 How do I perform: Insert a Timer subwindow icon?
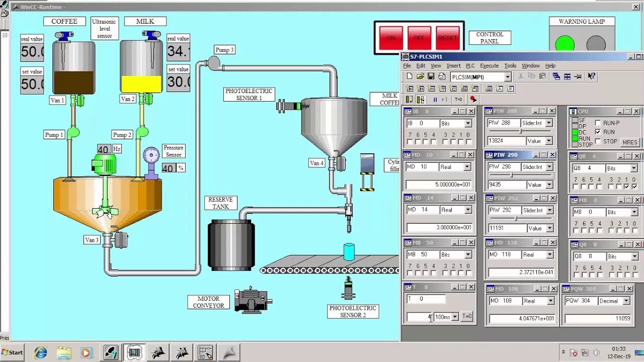pyautogui.click(x=443, y=88)
